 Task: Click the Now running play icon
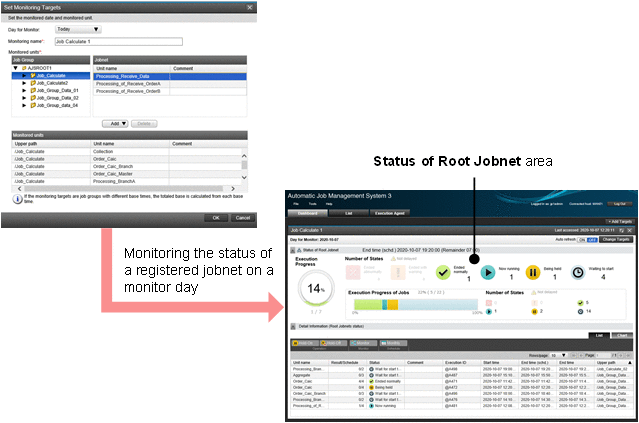click(487, 273)
